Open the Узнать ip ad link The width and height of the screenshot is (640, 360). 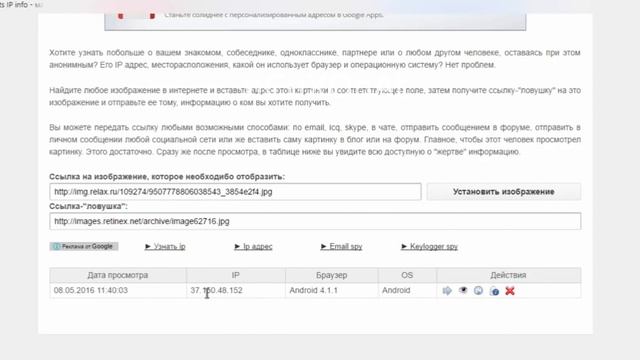click(165, 247)
